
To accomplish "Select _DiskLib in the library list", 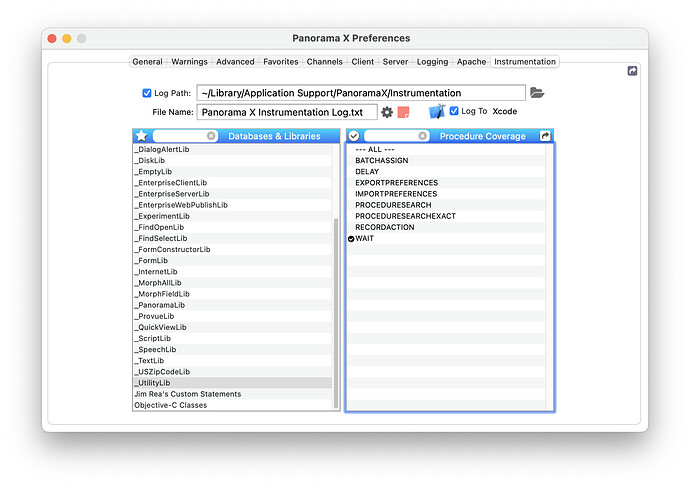I will coord(232,161).
